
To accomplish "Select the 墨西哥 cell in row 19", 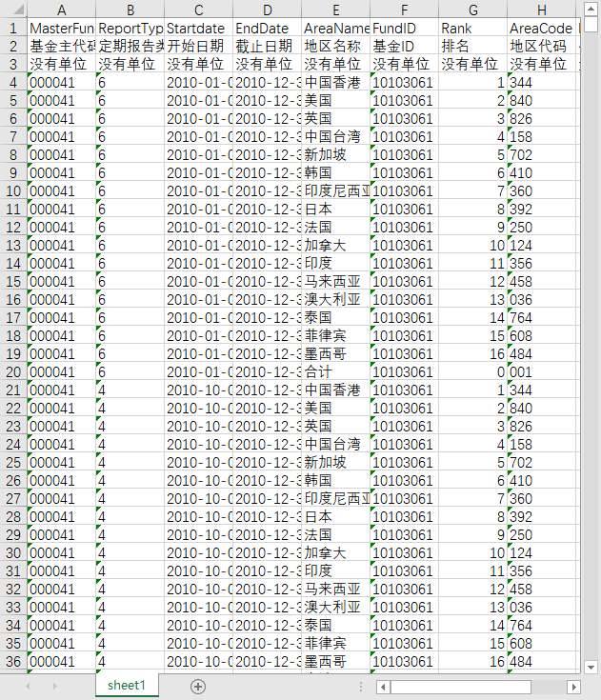I will click(x=336, y=353).
